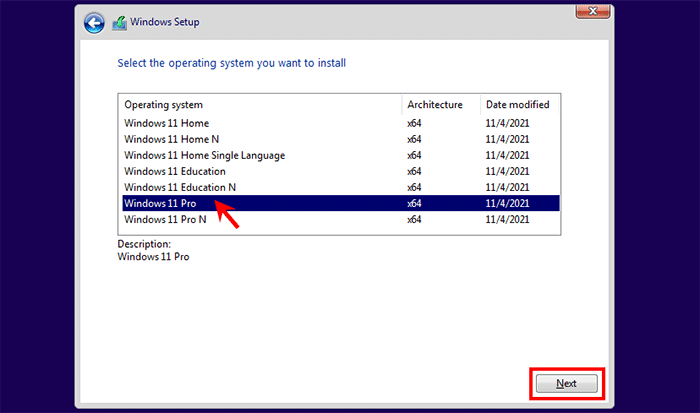
Task: Select Windows 11 Home edition
Action: coord(341,123)
